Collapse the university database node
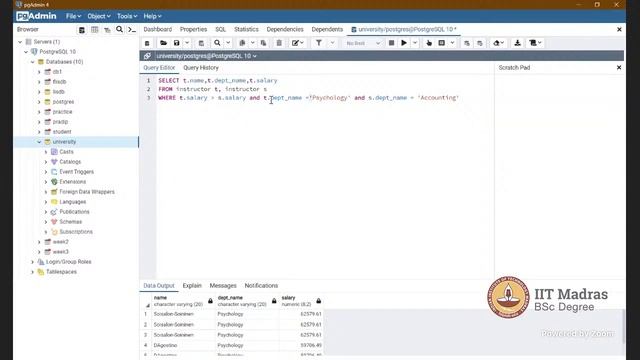The image size is (640, 360). click(40, 142)
